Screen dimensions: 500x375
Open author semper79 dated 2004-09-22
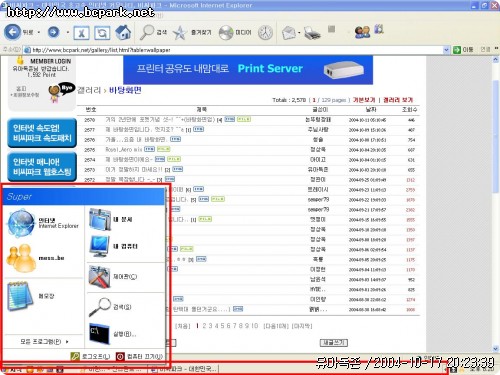point(318,199)
